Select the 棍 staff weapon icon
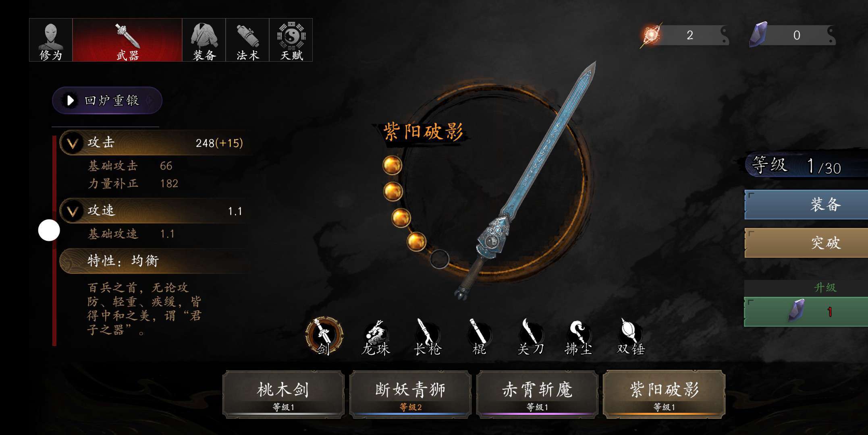 pos(479,338)
